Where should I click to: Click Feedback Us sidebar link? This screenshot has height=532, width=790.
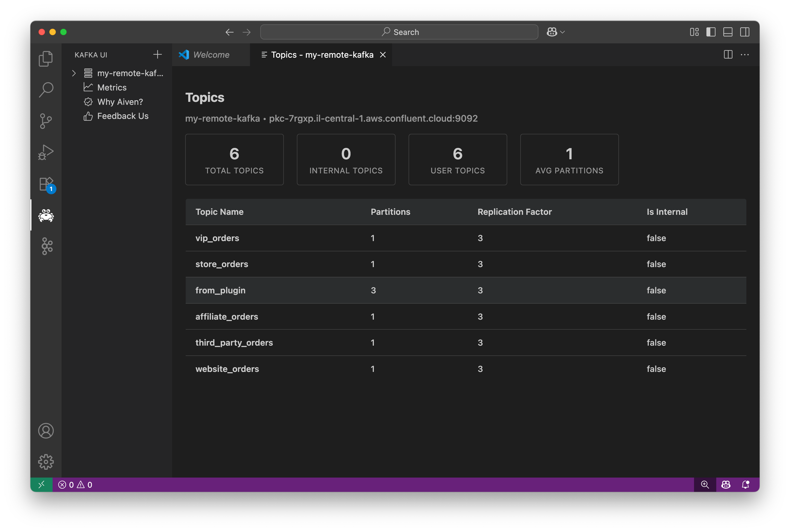[x=123, y=116]
